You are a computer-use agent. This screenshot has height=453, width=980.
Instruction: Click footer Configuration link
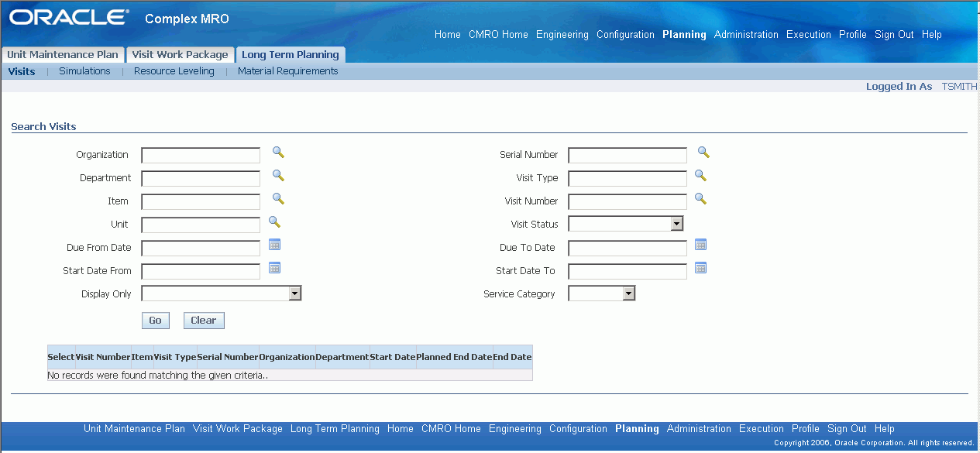[x=578, y=429]
